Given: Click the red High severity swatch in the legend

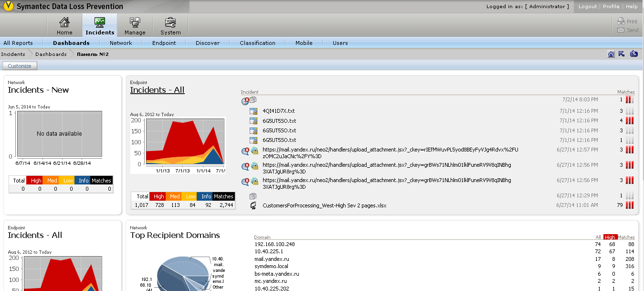Looking at the screenshot, I should [158, 196].
